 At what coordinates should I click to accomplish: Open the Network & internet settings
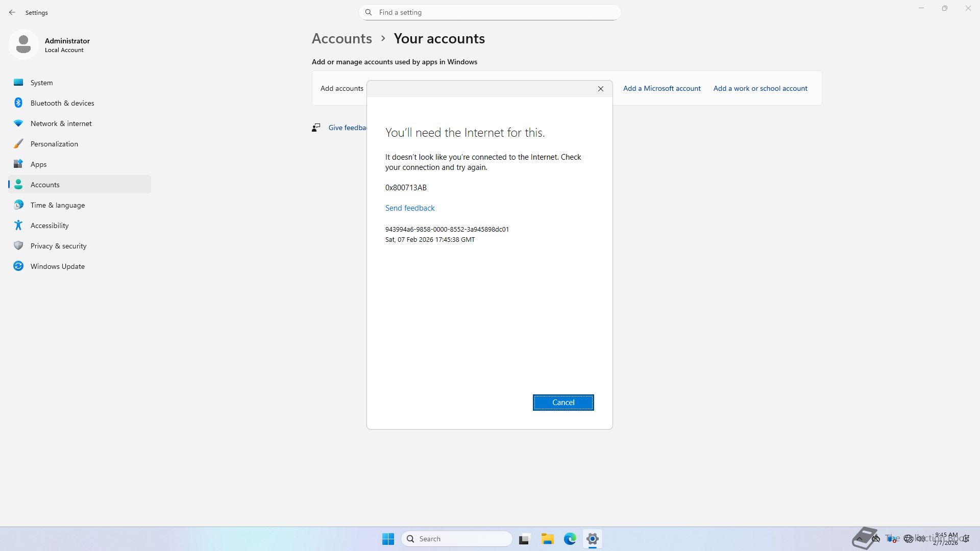61,123
